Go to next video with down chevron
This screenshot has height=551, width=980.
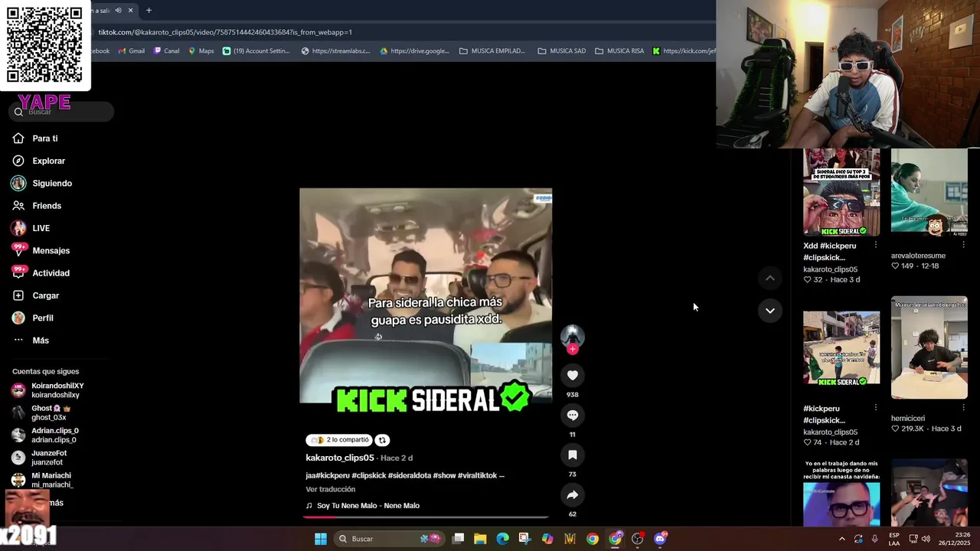click(x=769, y=310)
